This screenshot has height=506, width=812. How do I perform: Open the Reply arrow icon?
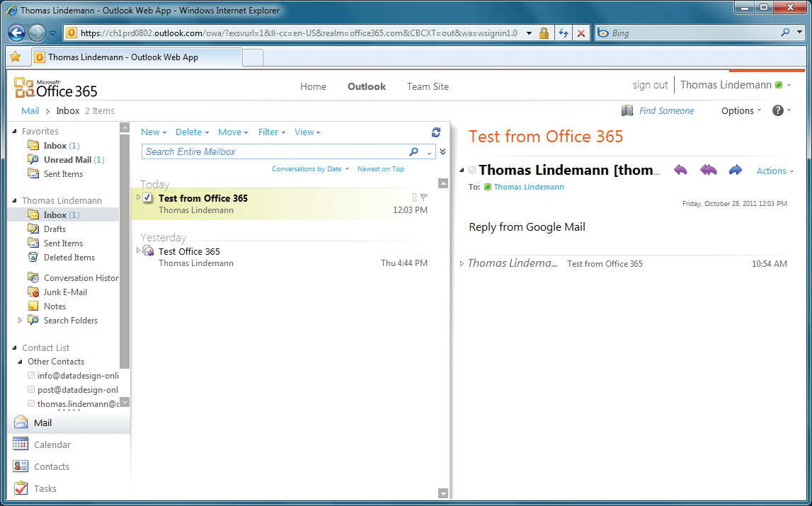click(x=680, y=170)
